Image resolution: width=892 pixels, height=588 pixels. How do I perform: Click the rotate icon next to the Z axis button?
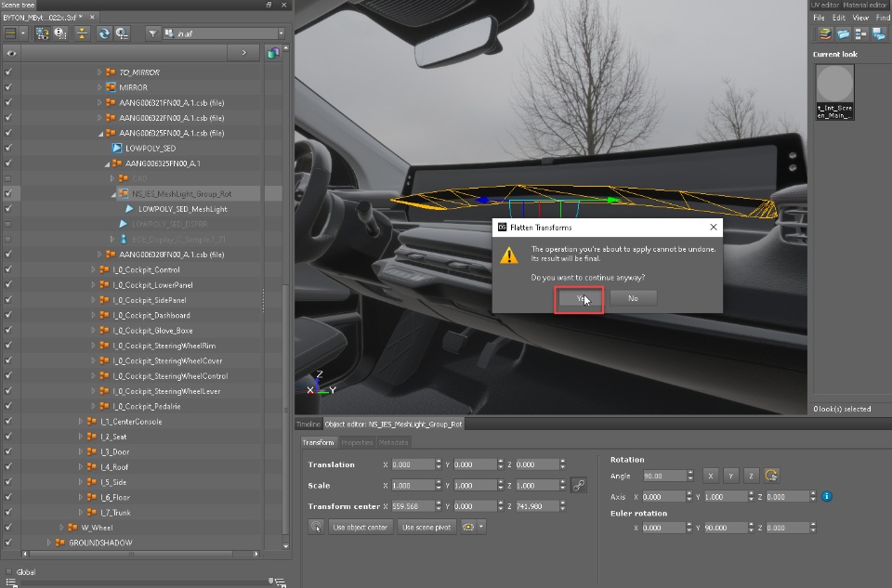point(771,476)
